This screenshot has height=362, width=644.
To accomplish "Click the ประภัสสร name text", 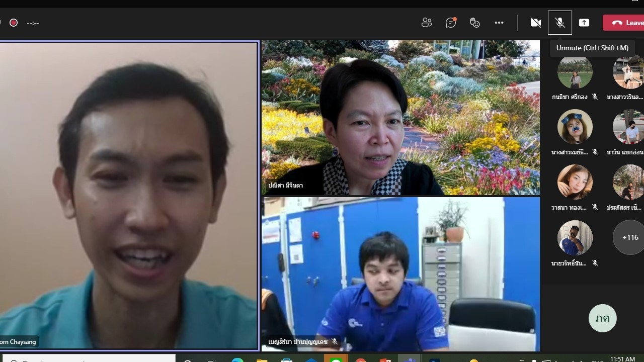I will point(625,208).
